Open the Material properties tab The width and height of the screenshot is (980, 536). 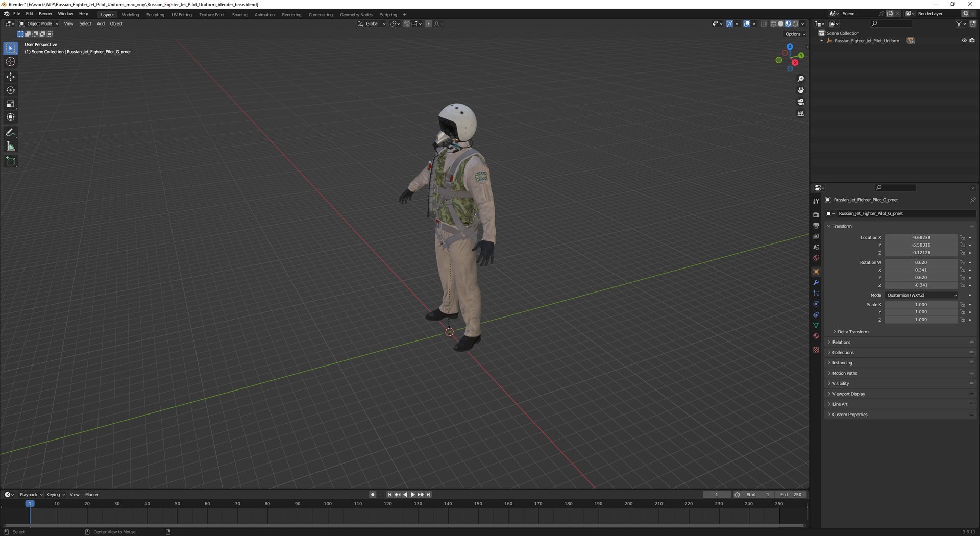pyautogui.click(x=816, y=336)
